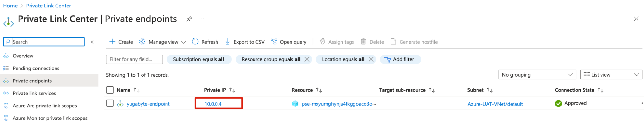Screen dimensions: 644x125
Task: Open the Manage view dropdown
Action: pos(162,42)
